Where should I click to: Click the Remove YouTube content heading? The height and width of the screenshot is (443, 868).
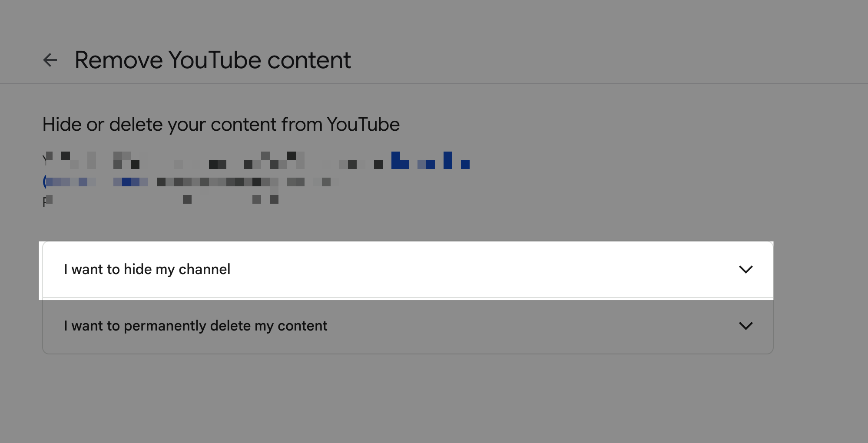point(212,60)
